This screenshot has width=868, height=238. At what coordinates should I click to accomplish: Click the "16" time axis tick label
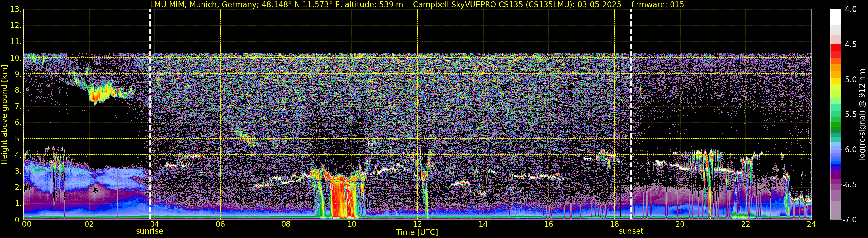coord(549,224)
